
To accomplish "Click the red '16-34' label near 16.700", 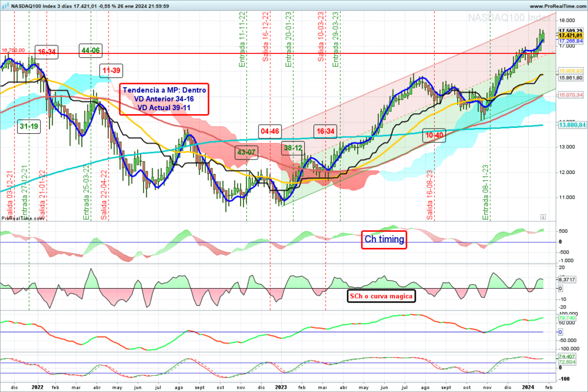I will pos(47,52).
